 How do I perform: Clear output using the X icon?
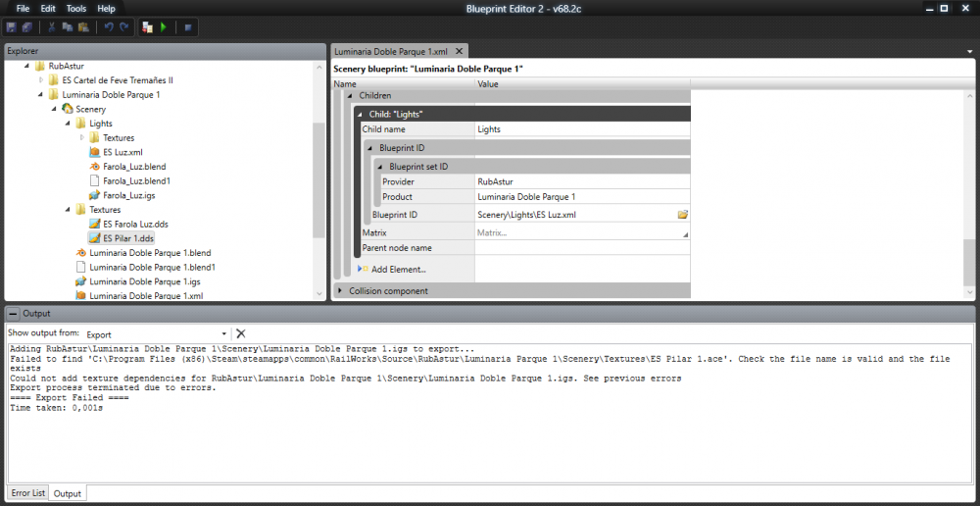[x=241, y=334]
